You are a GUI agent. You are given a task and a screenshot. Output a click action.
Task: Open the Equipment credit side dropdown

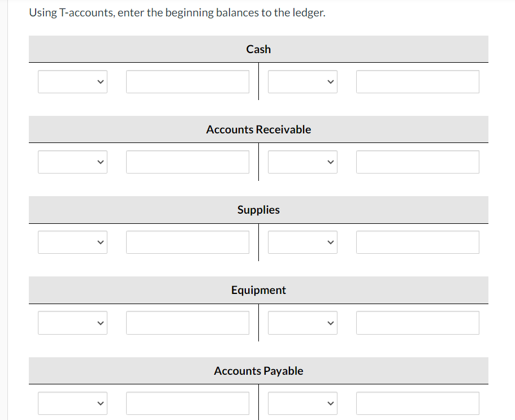(302, 323)
